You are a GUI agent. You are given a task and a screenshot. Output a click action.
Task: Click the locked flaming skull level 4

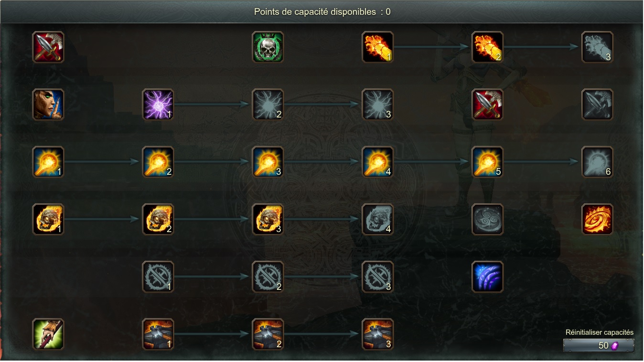[377, 219]
